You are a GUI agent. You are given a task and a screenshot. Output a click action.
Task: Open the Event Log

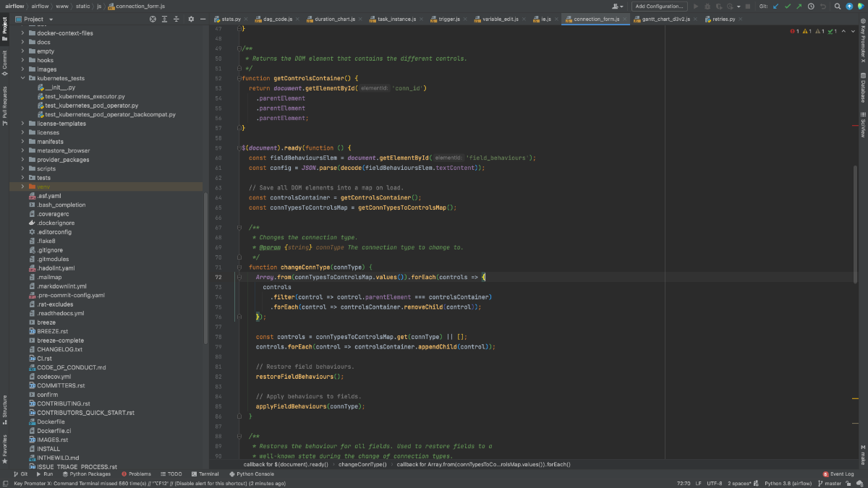[838, 474]
